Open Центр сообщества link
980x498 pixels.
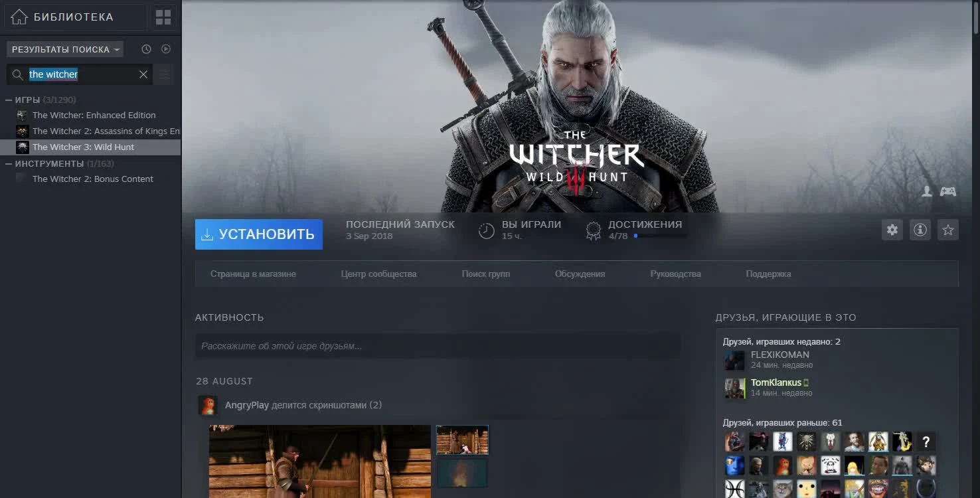click(x=378, y=274)
